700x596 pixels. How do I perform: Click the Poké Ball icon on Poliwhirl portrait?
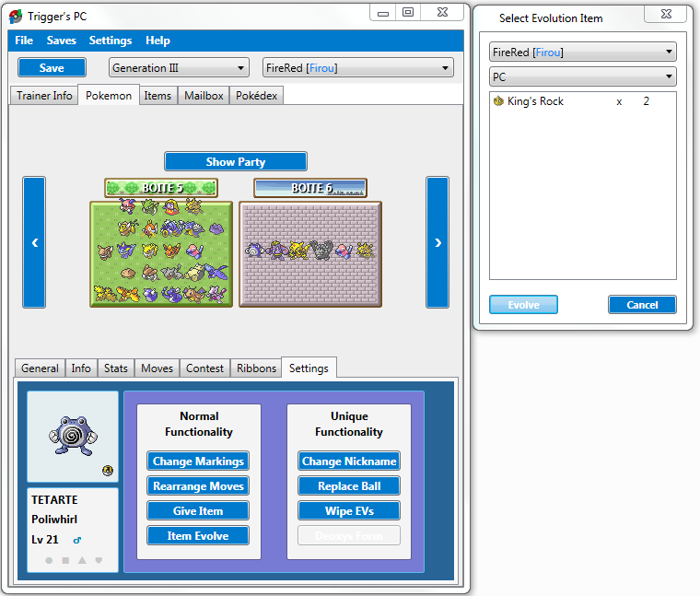point(108,470)
